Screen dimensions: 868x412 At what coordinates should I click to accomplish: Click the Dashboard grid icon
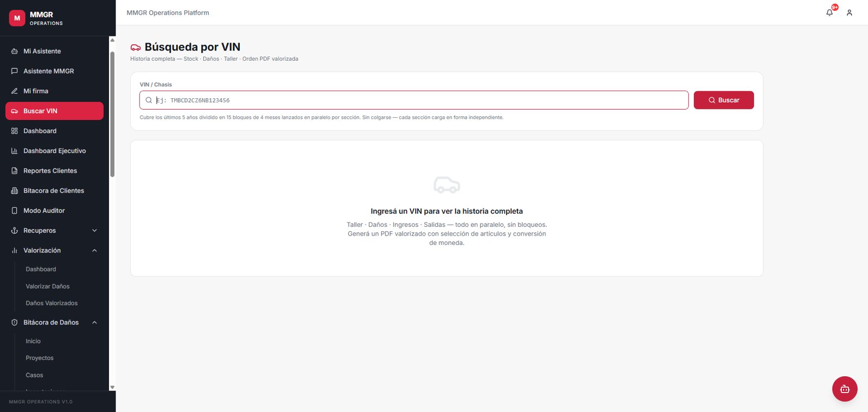coord(15,131)
